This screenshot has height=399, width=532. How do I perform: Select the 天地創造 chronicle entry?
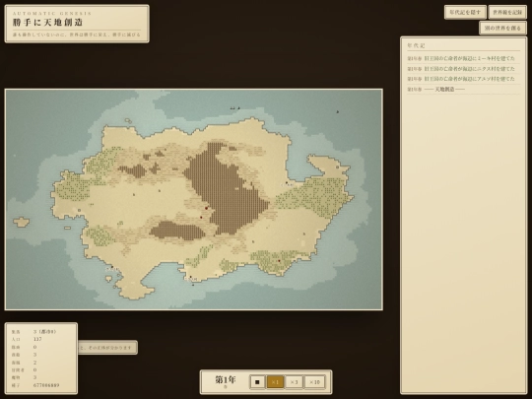pos(463,90)
